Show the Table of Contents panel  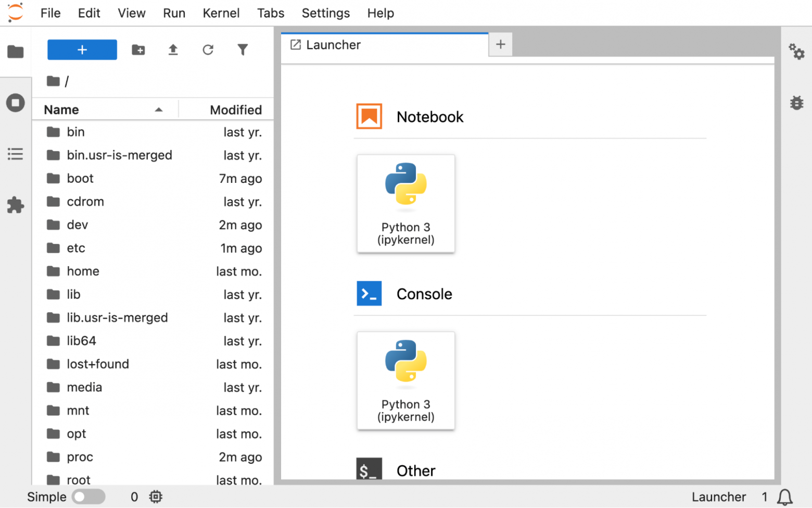click(16, 154)
